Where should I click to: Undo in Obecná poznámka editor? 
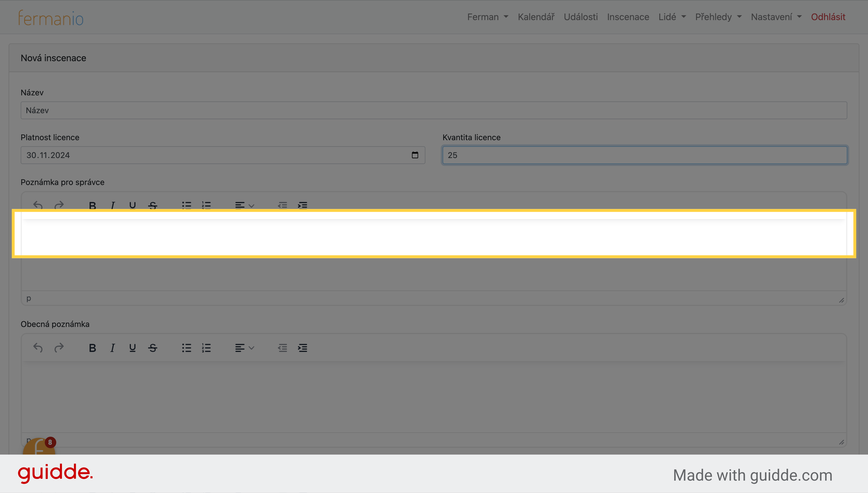(x=38, y=348)
